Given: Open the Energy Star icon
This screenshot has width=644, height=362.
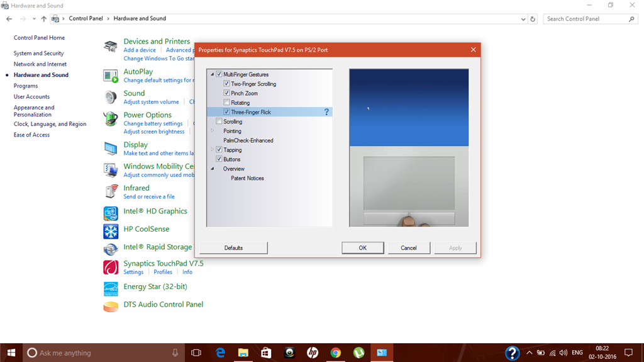Looking at the screenshot, I should coord(111,289).
